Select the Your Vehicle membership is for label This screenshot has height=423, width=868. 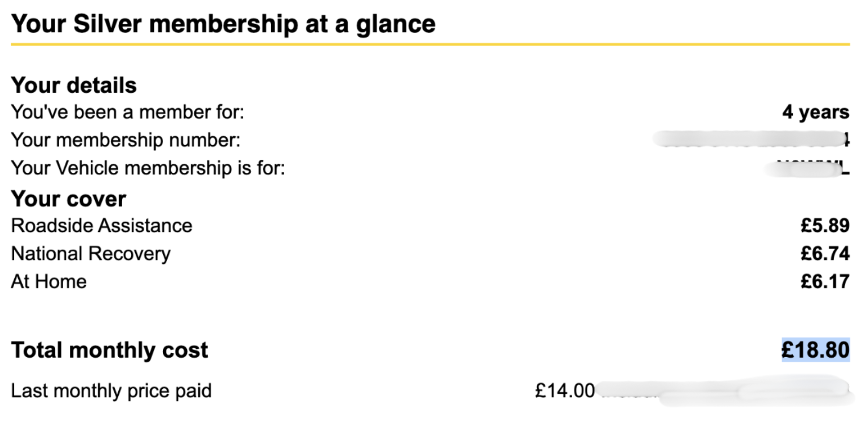148,168
